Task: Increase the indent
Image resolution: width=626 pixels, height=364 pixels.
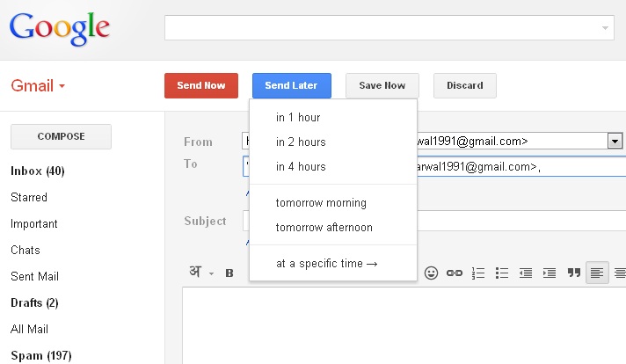Action: (x=550, y=273)
